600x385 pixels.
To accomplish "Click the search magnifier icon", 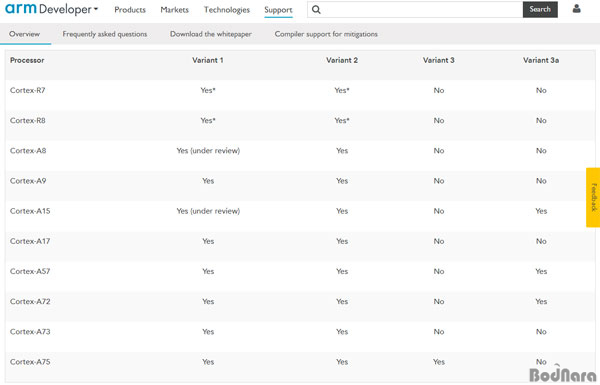I will coord(316,10).
